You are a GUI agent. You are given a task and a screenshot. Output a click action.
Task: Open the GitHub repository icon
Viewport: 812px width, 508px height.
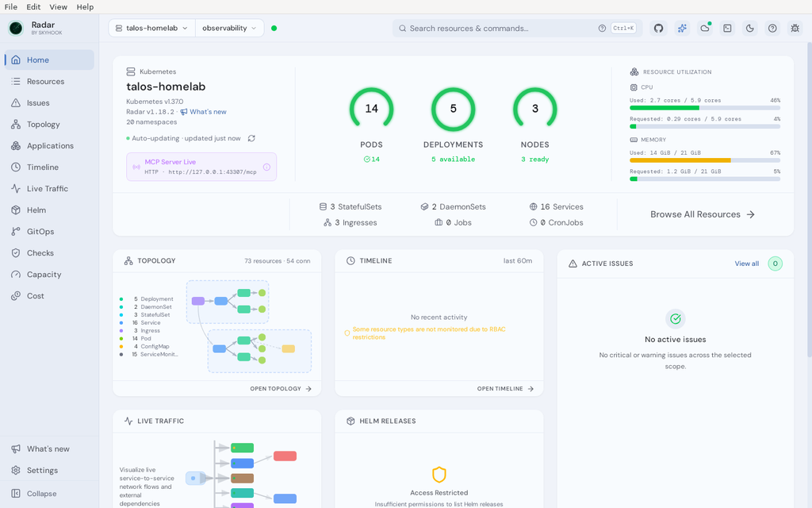click(658, 28)
